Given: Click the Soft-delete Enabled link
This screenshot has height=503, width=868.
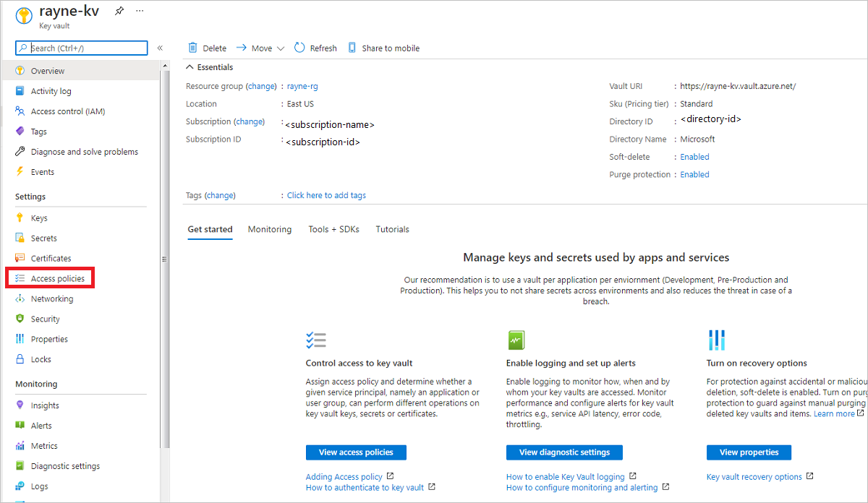Looking at the screenshot, I should click(x=694, y=157).
